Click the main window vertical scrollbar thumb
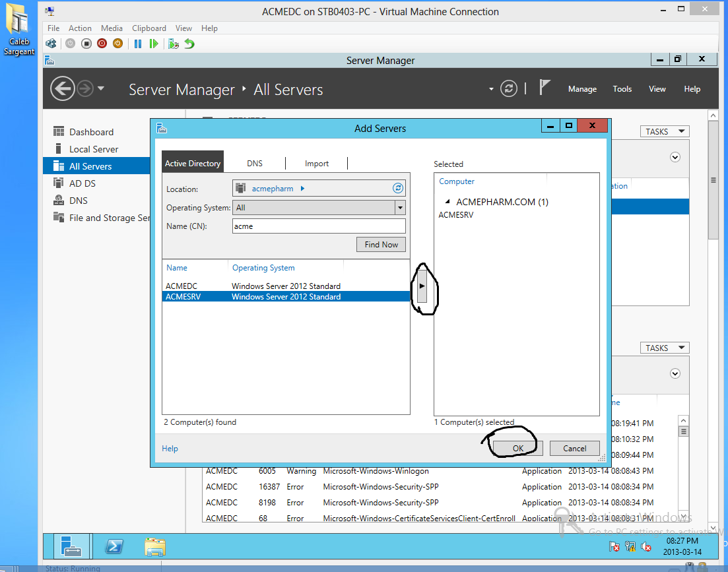Screen dimensions: 728x572 (713, 180)
